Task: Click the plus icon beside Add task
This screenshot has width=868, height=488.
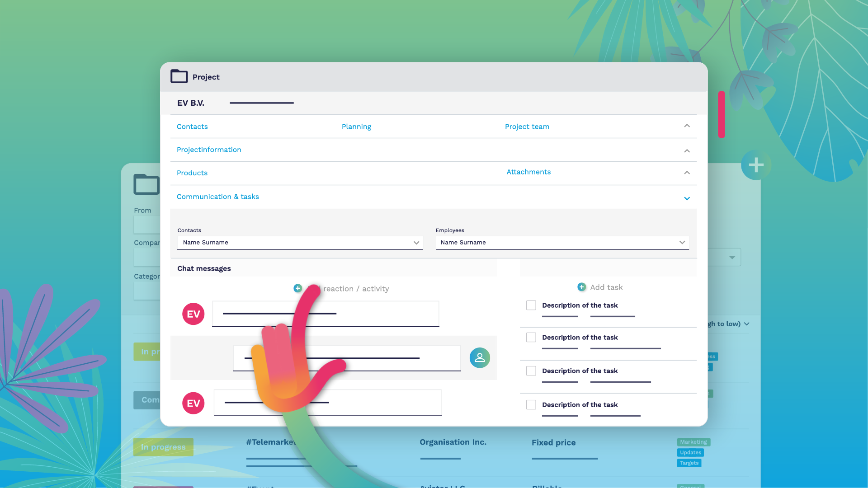Action: (581, 287)
